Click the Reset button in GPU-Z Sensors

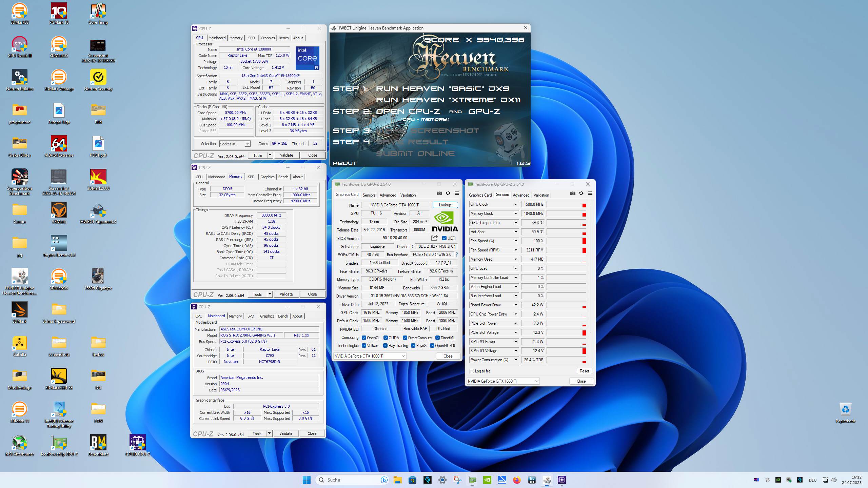(x=584, y=371)
